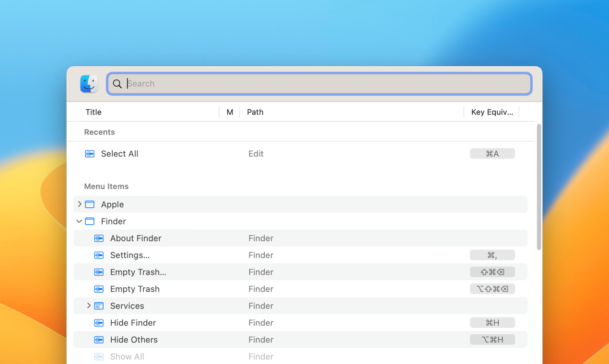Click the dimmed Show All item icon

click(99, 357)
